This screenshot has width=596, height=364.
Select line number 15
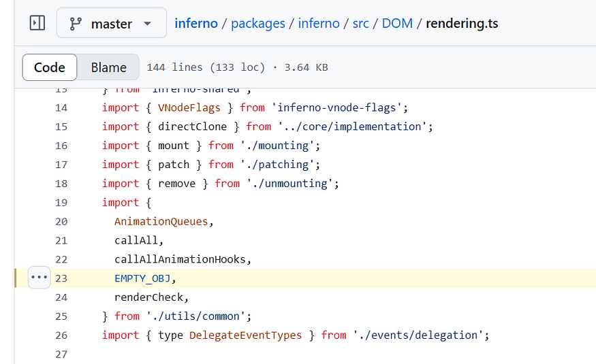[x=61, y=127]
